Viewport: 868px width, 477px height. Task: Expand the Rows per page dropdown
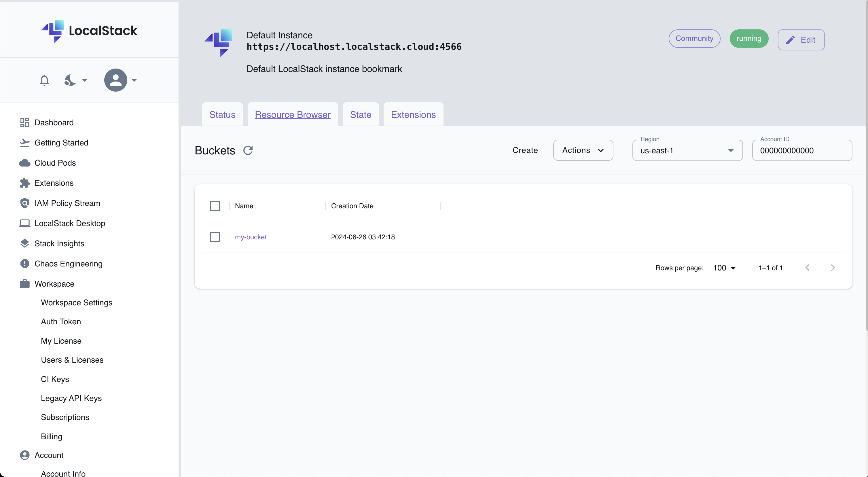point(724,268)
